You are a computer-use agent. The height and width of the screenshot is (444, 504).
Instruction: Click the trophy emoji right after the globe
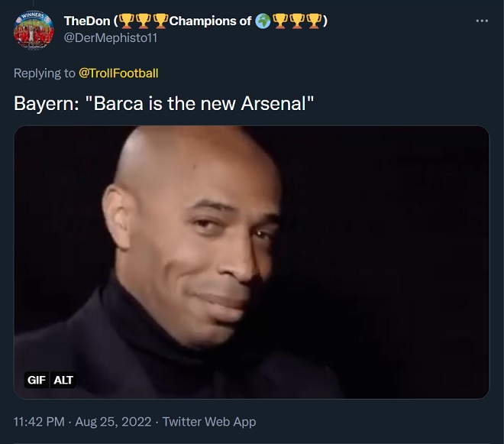point(279,21)
